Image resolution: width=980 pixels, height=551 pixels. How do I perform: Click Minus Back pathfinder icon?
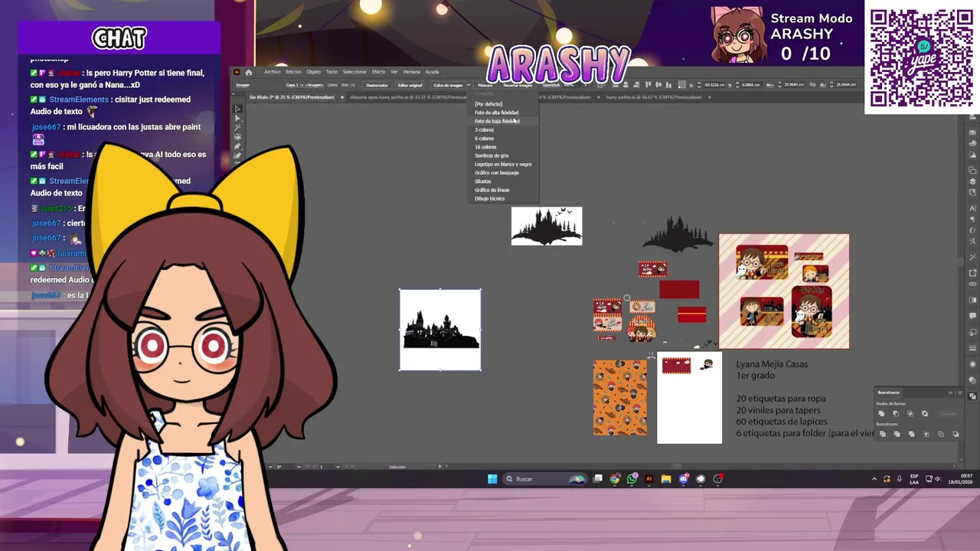click(955, 434)
